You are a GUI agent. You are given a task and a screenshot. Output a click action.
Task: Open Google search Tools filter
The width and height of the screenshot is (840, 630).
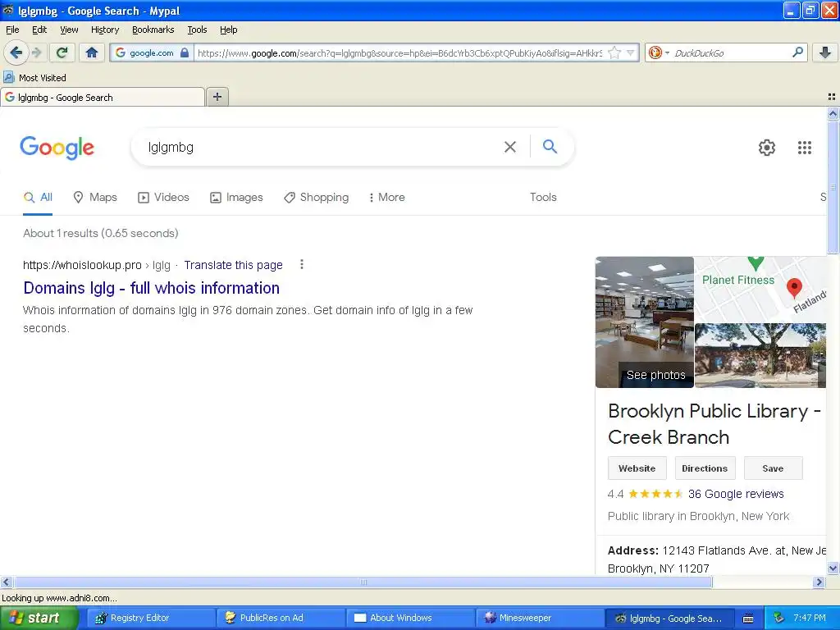[543, 197]
